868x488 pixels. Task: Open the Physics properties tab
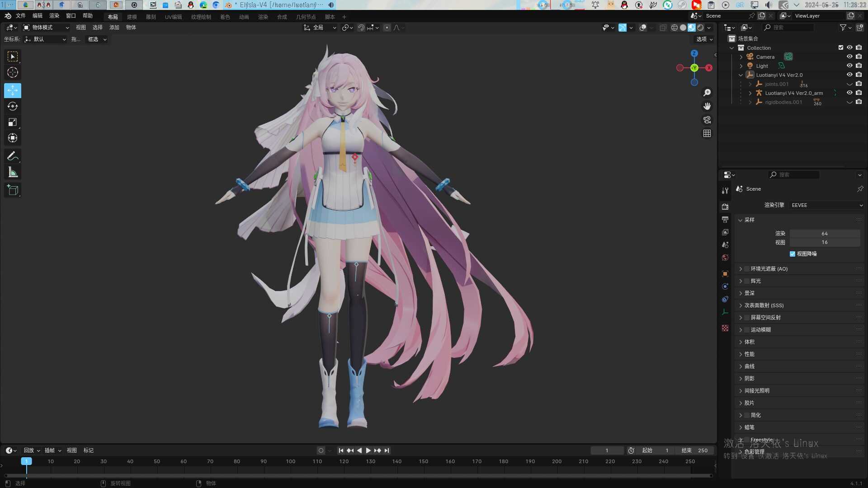point(725,286)
